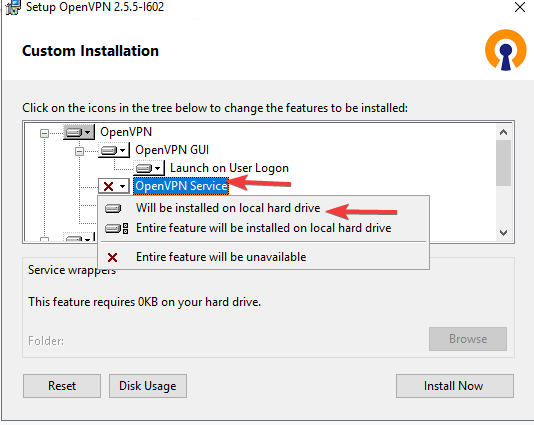This screenshot has height=425, width=534.
Task: Click the Custom Installation heading
Action: pyautogui.click(x=90, y=51)
